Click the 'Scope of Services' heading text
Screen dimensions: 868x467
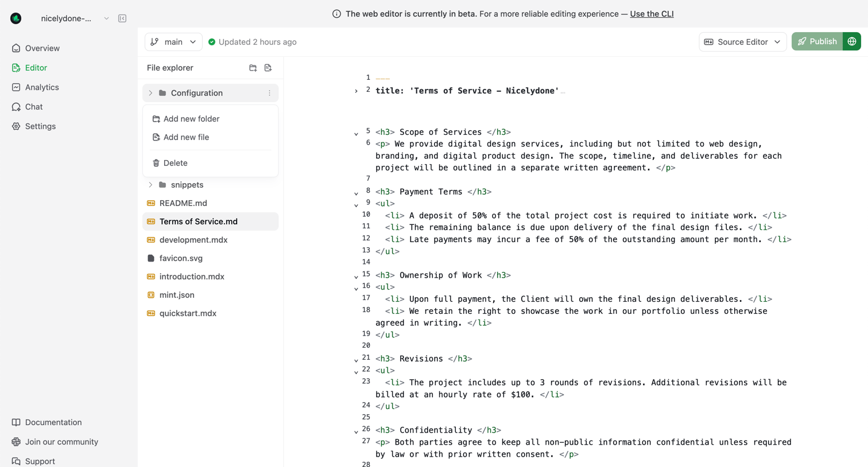coord(441,132)
